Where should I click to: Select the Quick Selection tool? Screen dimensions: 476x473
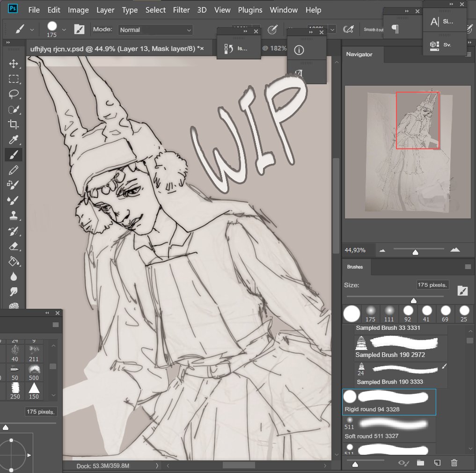click(x=14, y=109)
